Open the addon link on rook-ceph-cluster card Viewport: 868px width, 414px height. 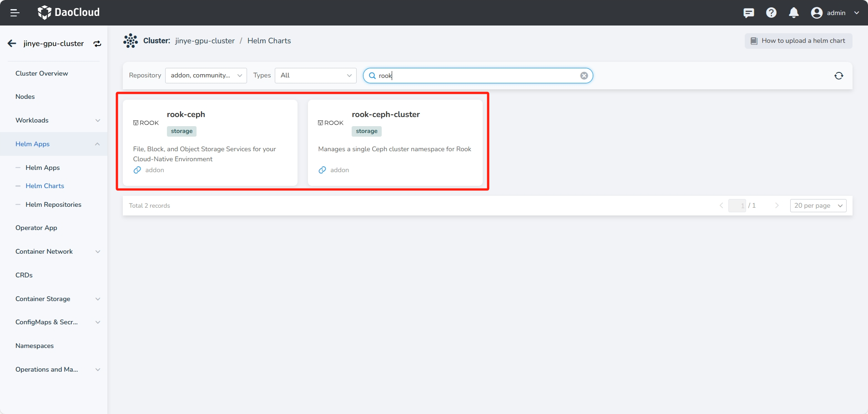click(334, 170)
